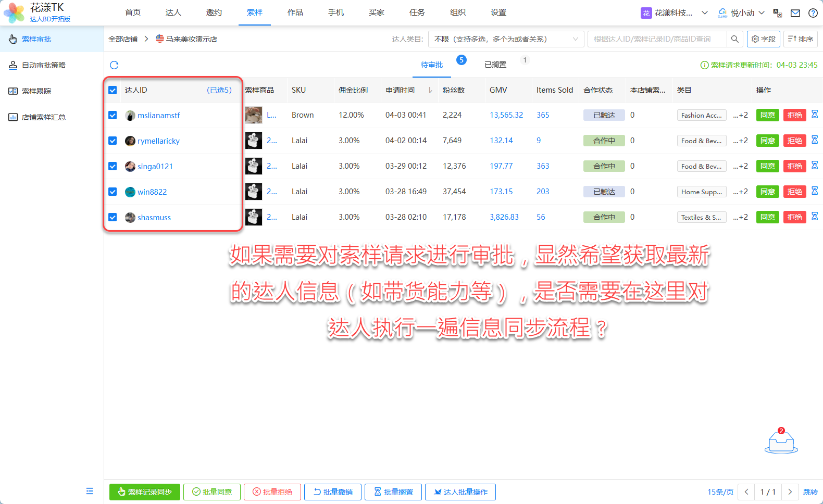Click 拒绝 for the shasmuss request
This screenshot has height=504, width=823.
tap(794, 217)
